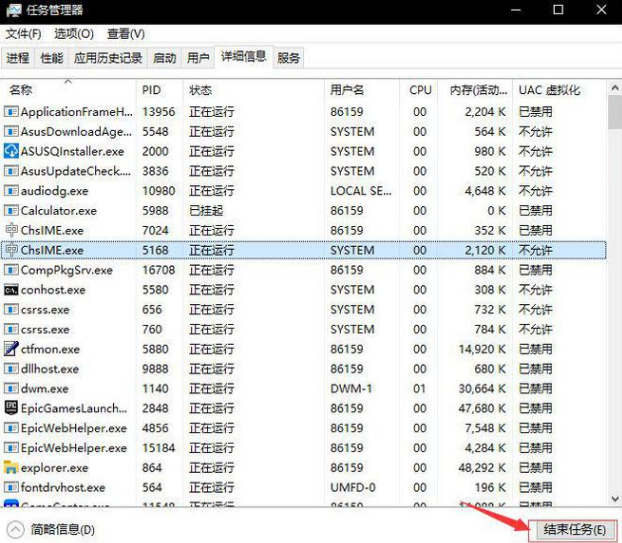
Task: Collapse to 简略信息 via the circle arrow icon
Action: point(15,529)
